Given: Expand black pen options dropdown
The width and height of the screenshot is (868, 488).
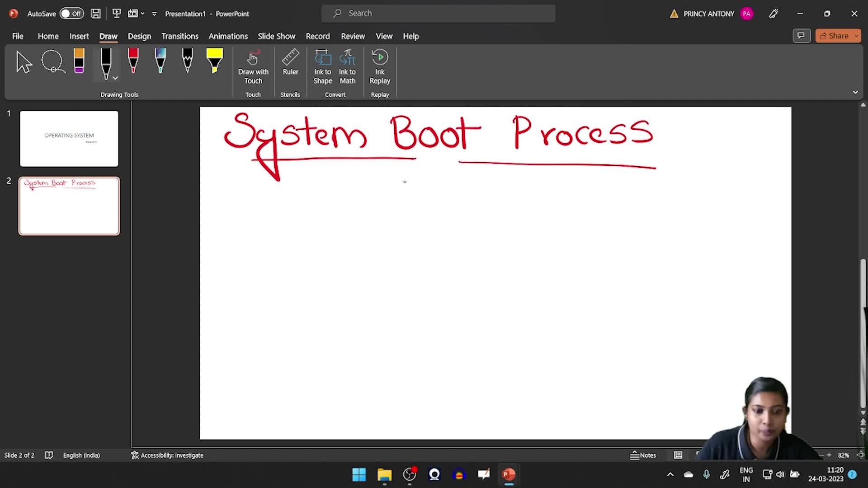Looking at the screenshot, I should 115,78.
